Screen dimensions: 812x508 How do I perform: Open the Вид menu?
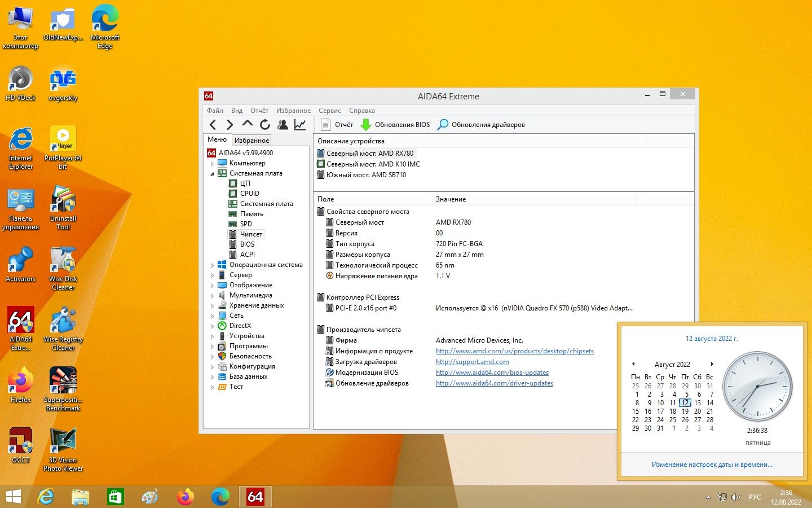coord(237,111)
